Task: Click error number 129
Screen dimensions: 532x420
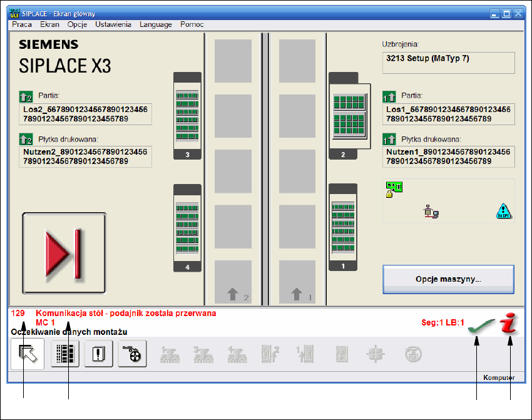Action: 18,313
